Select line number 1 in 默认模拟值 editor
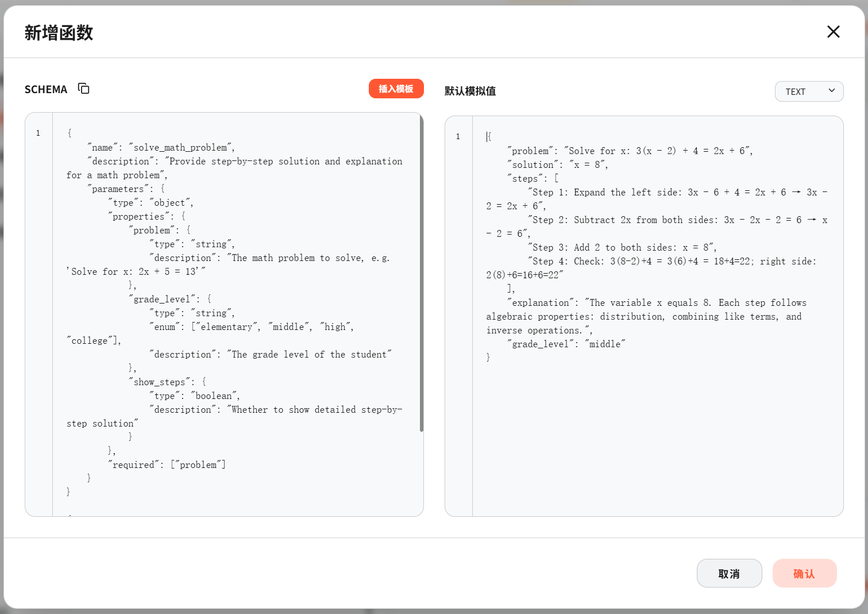The image size is (868, 614). coord(458,137)
